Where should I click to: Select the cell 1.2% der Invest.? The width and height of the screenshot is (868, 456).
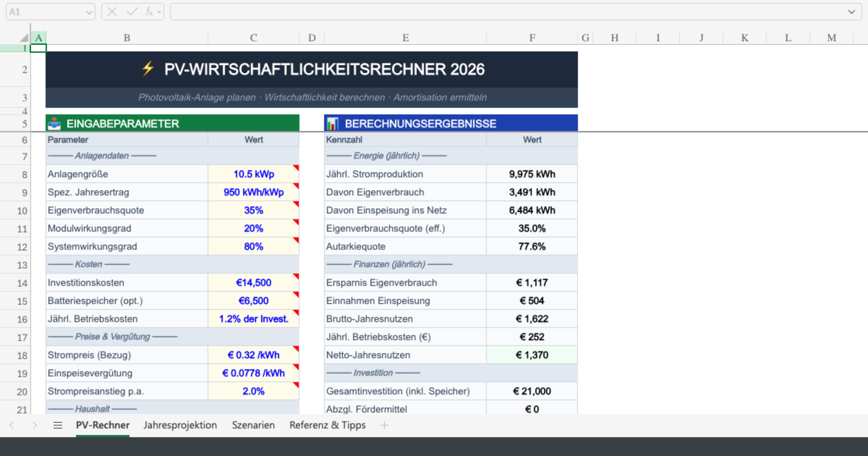click(254, 319)
